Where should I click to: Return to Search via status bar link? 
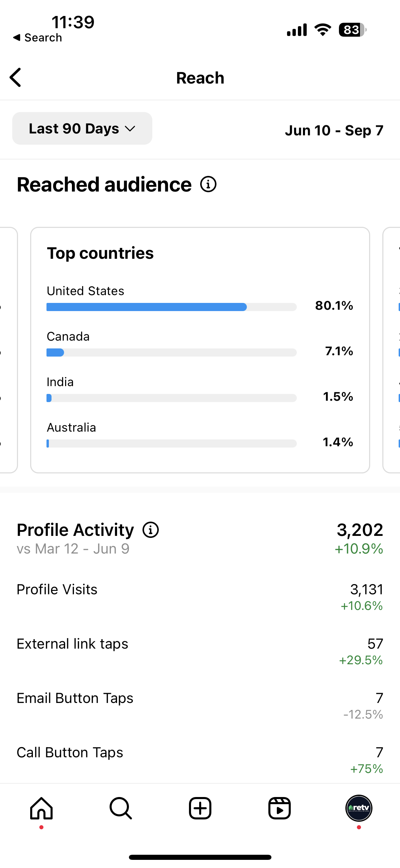click(x=38, y=38)
